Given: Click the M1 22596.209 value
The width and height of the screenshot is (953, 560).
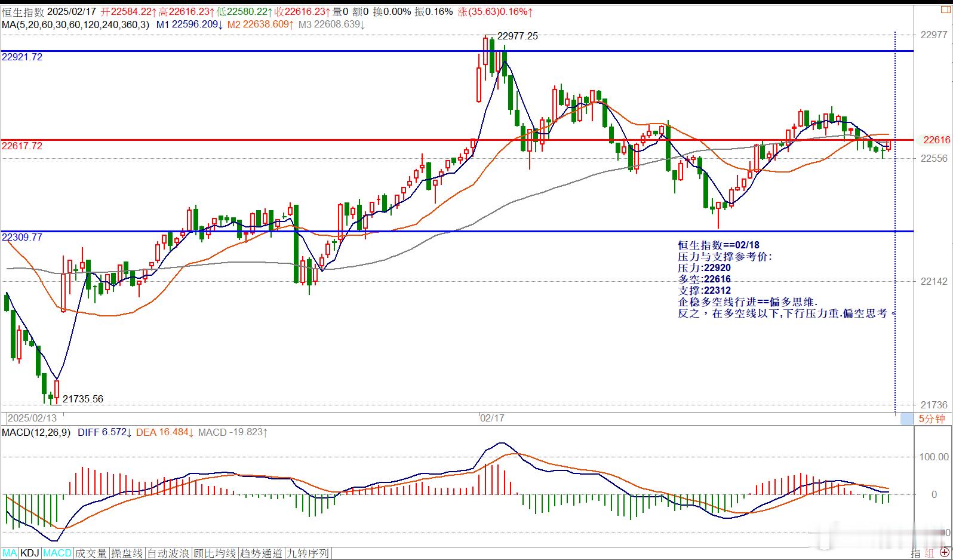Looking at the screenshot, I should pos(190,24).
